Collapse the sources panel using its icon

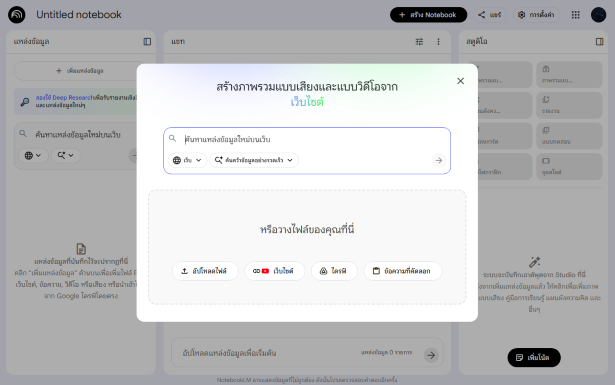click(x=147, y=42)
